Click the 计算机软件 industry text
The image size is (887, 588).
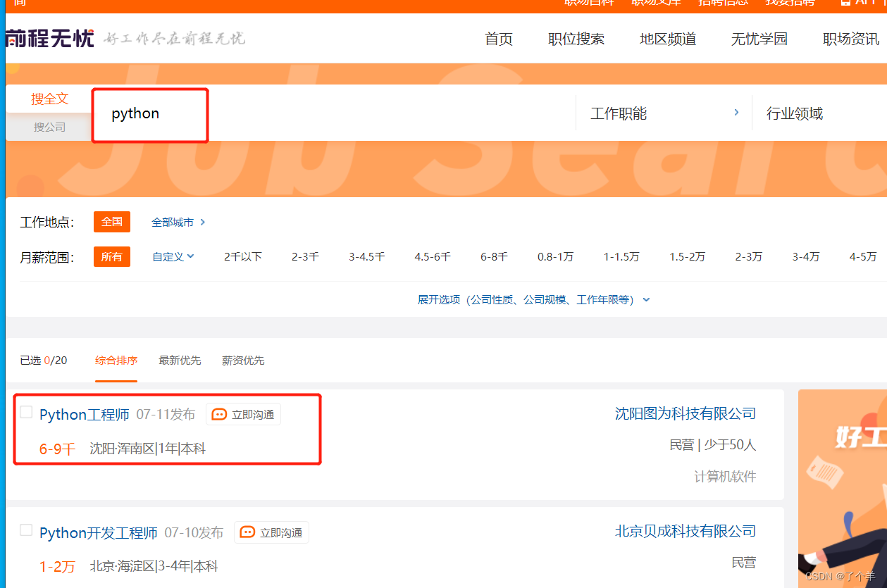coord(725,477)
